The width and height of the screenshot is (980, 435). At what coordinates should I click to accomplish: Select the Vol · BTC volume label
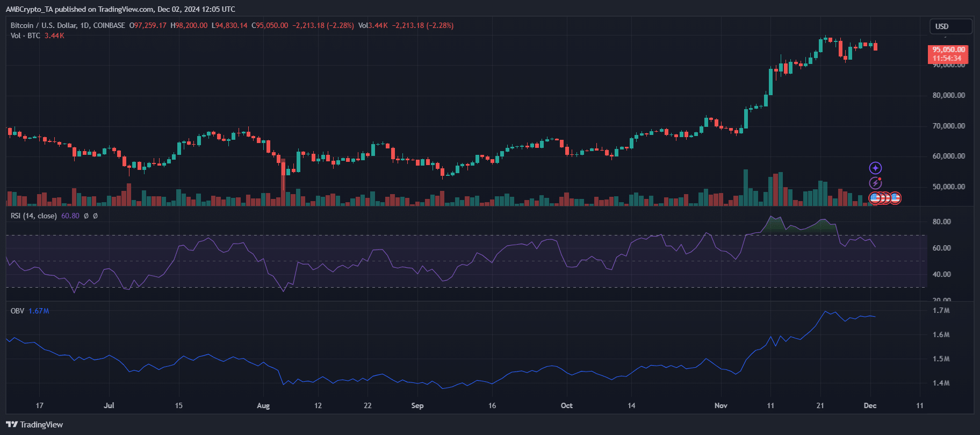click(x=25, y=35)
